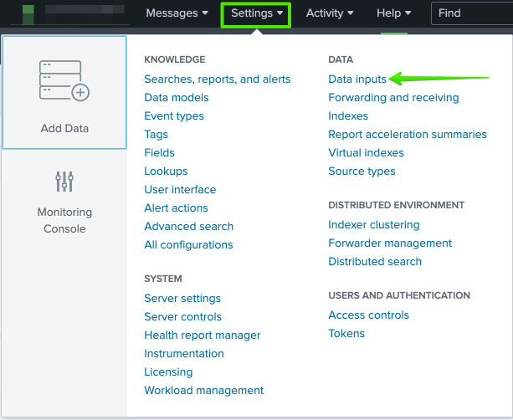Go to Workload management

203,390
